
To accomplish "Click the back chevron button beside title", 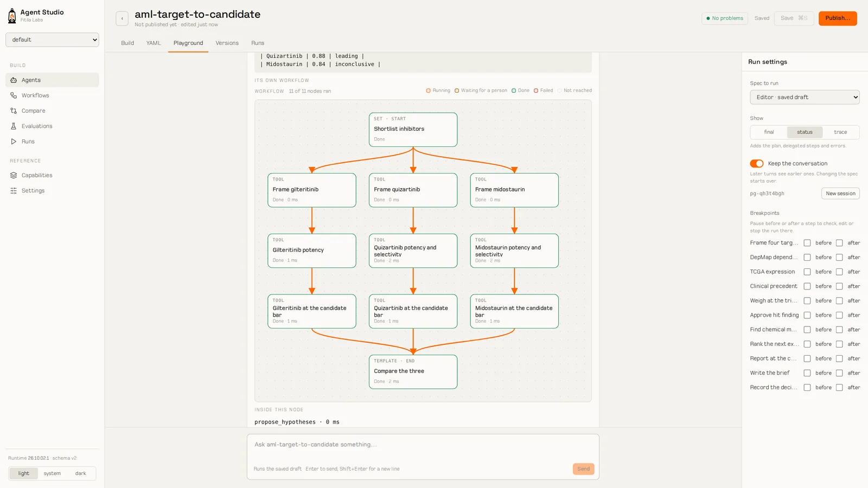I will click(x=122, y=18).
